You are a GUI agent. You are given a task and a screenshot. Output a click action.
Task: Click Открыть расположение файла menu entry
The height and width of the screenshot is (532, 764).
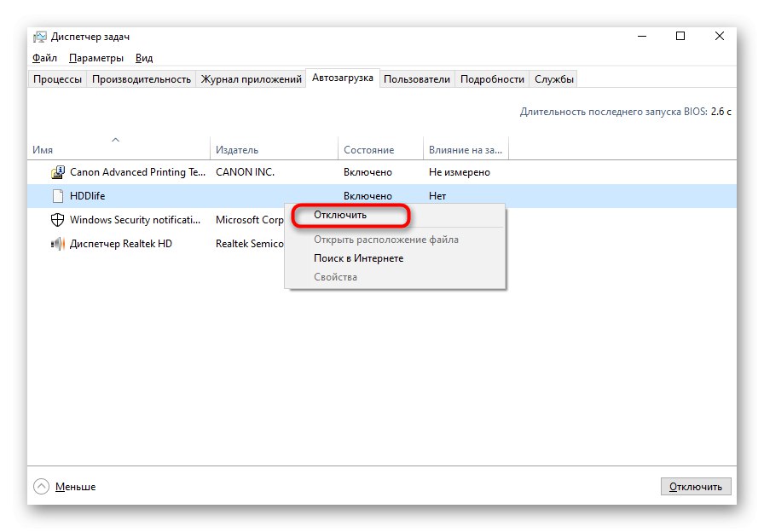395,240
